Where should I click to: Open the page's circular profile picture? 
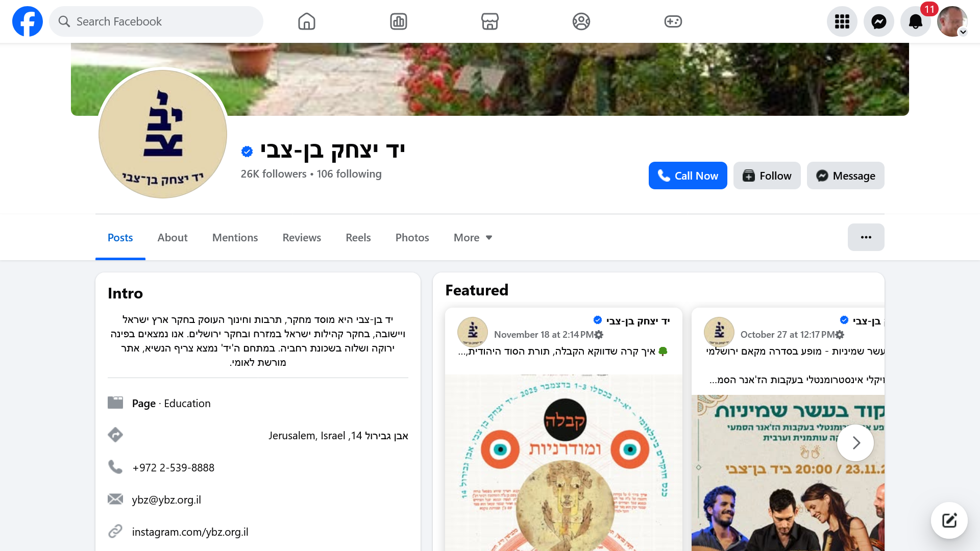pyautogui.click(x=162, y=134)
